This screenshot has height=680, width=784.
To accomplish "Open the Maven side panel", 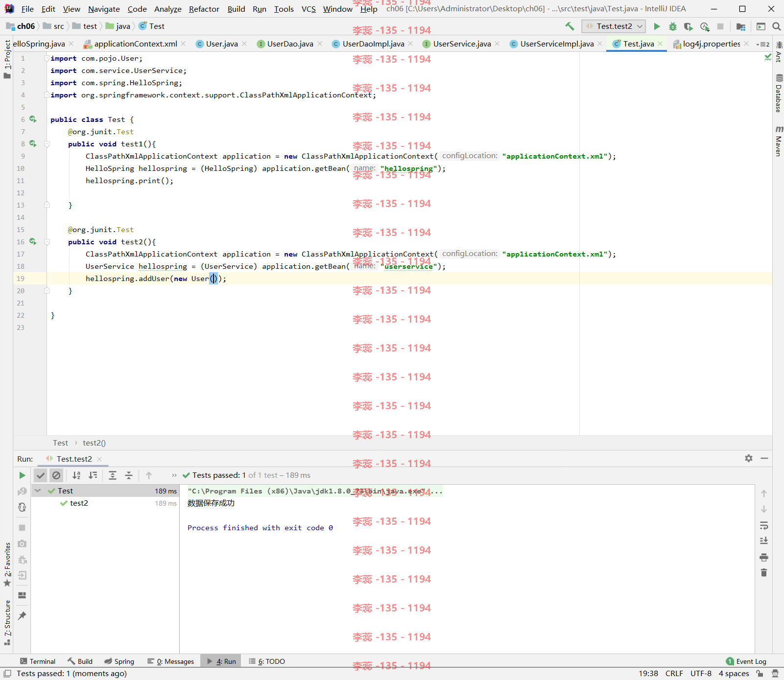I will tap(779, 141).
